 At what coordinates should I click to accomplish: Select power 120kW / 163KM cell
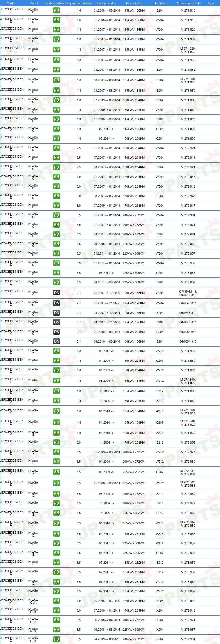(134, 351)
